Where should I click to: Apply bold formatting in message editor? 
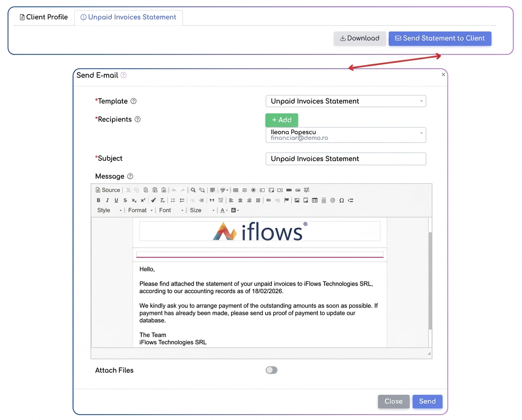[98, 200]
